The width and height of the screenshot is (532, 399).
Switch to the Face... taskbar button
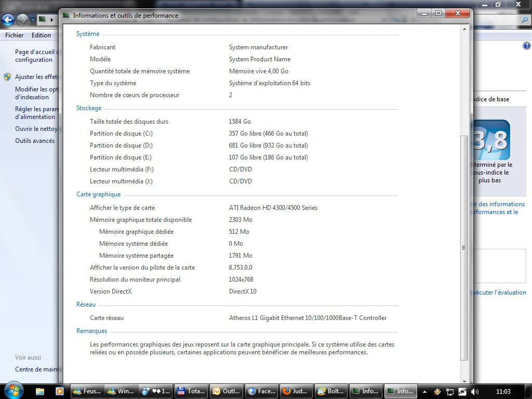pyautogui.click(x=261, y=391)
